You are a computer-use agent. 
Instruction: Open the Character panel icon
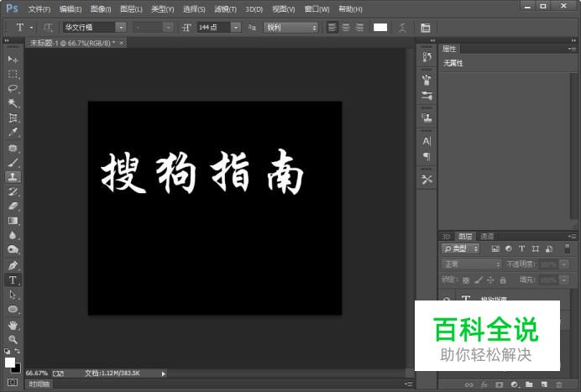coord(427,141)
